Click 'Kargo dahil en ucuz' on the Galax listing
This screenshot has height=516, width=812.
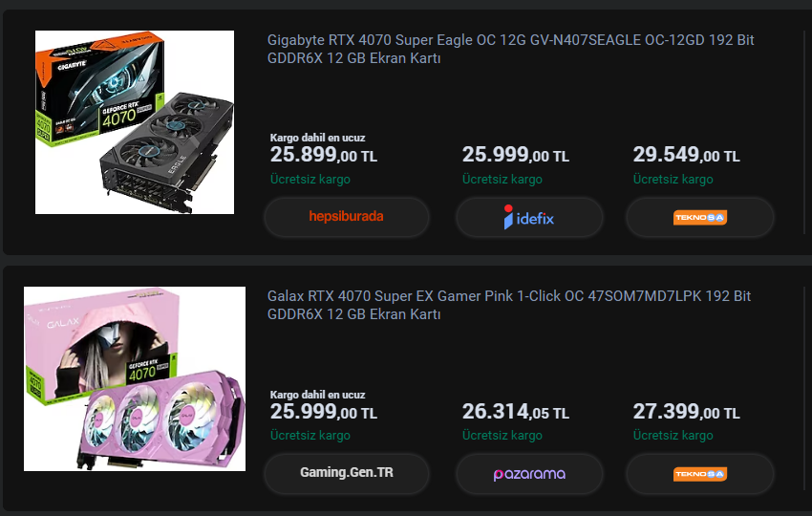pyautogui.click(x=317, y=394)
